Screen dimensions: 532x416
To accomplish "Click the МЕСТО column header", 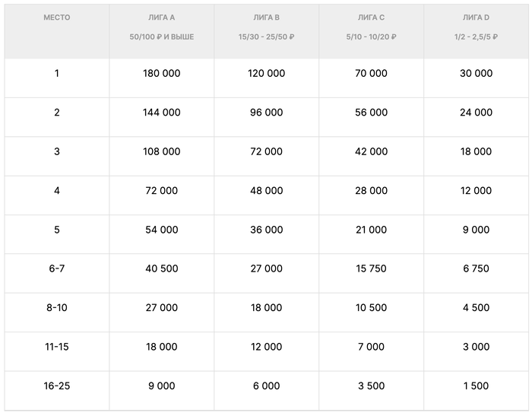I will (56, 17).
